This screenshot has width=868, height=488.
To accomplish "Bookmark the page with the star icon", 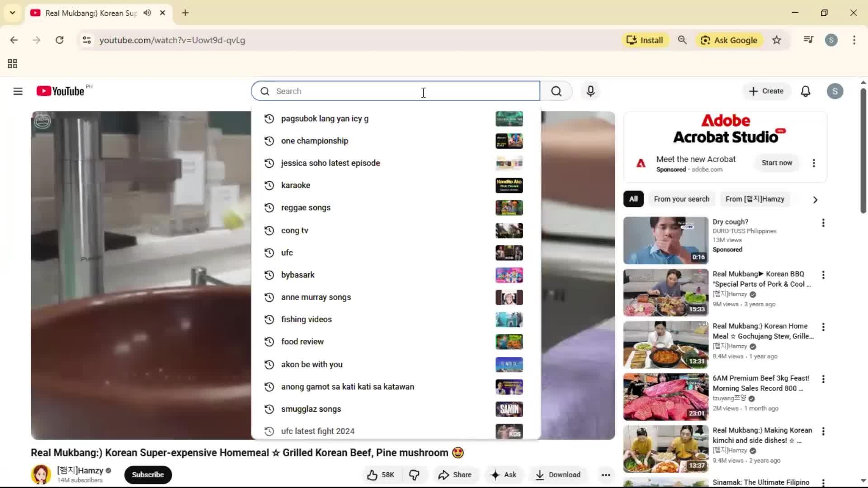I will tap(777, 40).
